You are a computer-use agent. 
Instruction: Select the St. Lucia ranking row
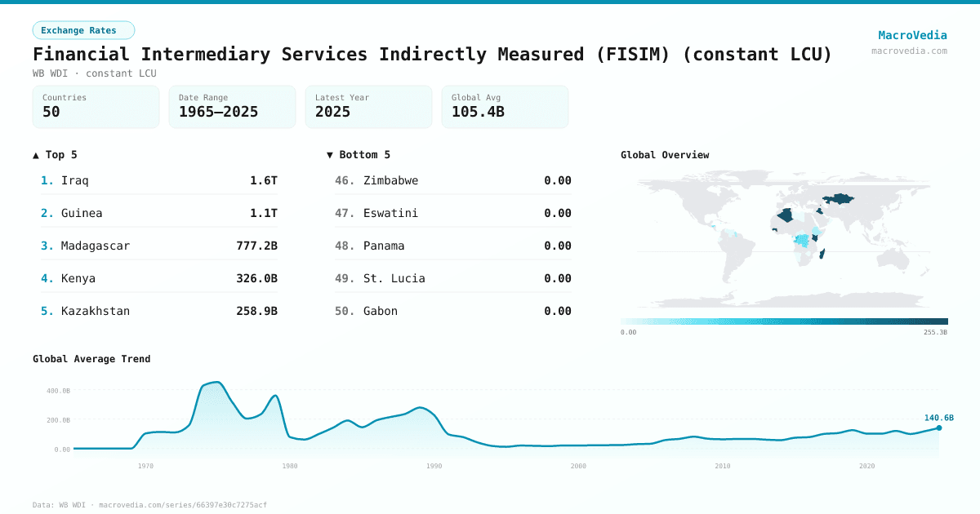coord(453,278)
